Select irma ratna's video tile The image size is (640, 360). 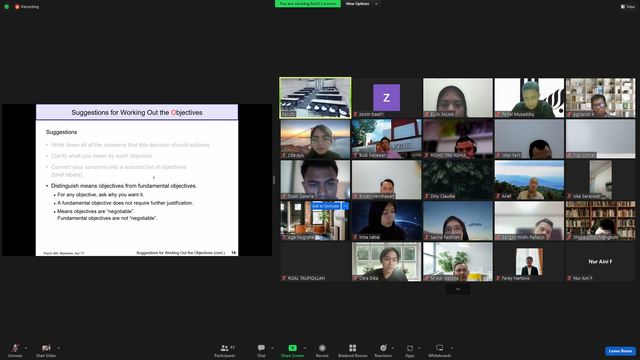387,220
